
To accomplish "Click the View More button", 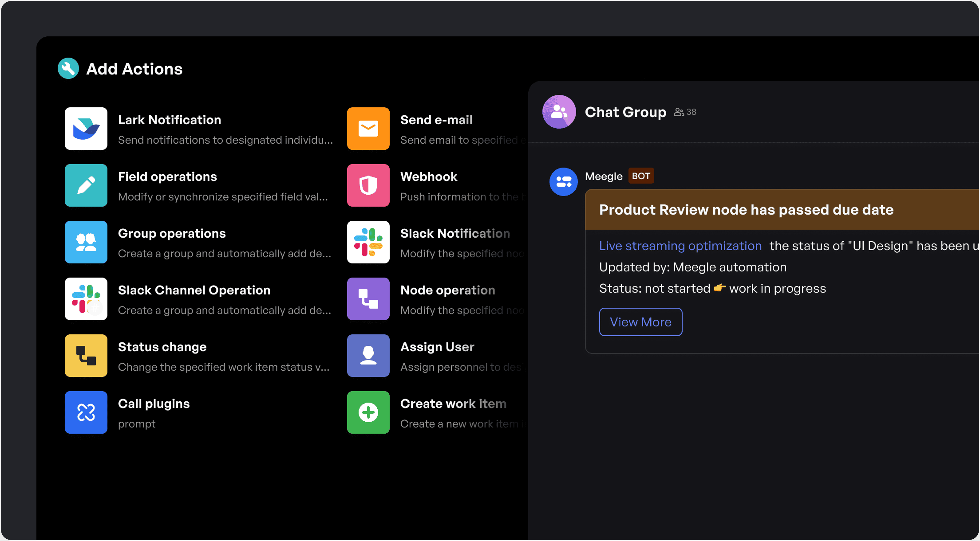I will (640, 322).
